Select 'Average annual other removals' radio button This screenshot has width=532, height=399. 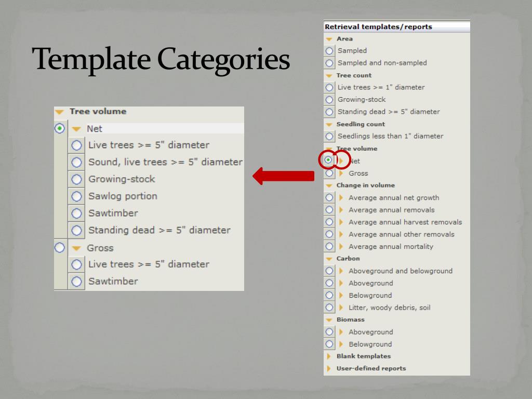click(329, 234)
